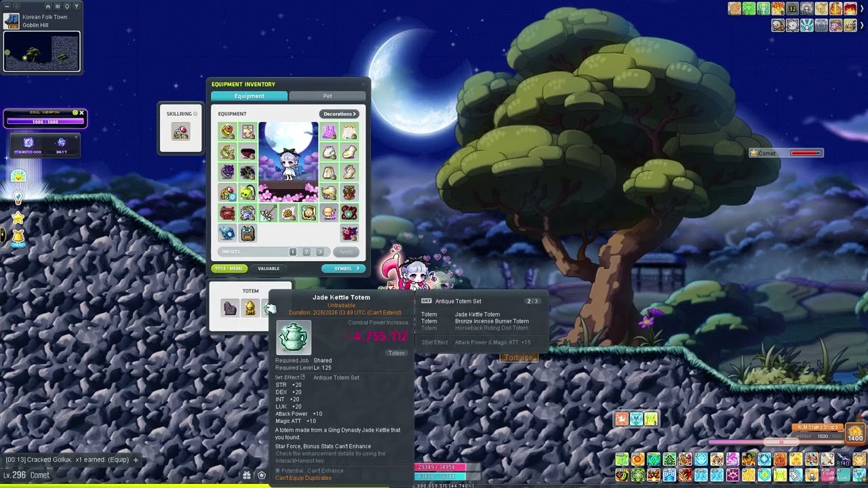Viewport: 868px width, 488px height.
Task: Expand the Symbol panel
Action: pyautogui.click(x=344, y=268)
